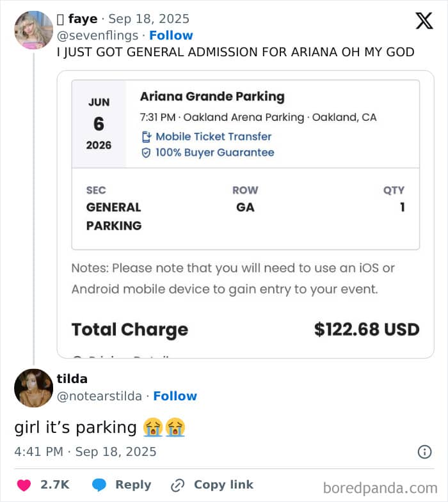The image size is (448, 502).
Task: Click the blue reply bubble icon
Action: (x=99, y=485)
